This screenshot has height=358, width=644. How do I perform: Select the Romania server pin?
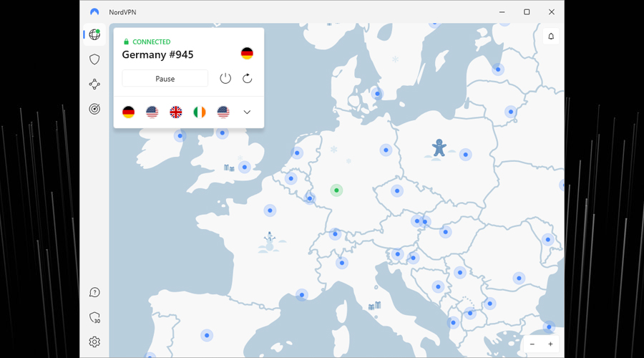pos(519,279)
